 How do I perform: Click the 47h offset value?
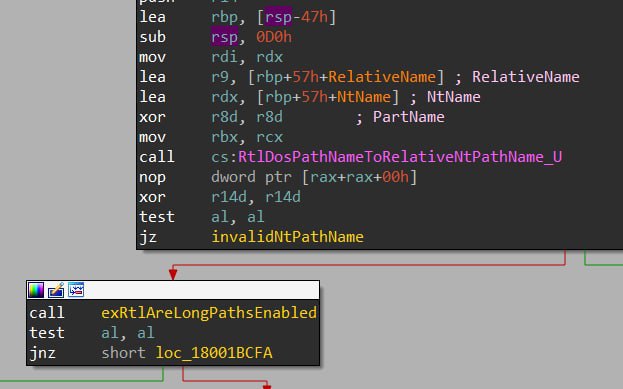[x=314, y=17]
